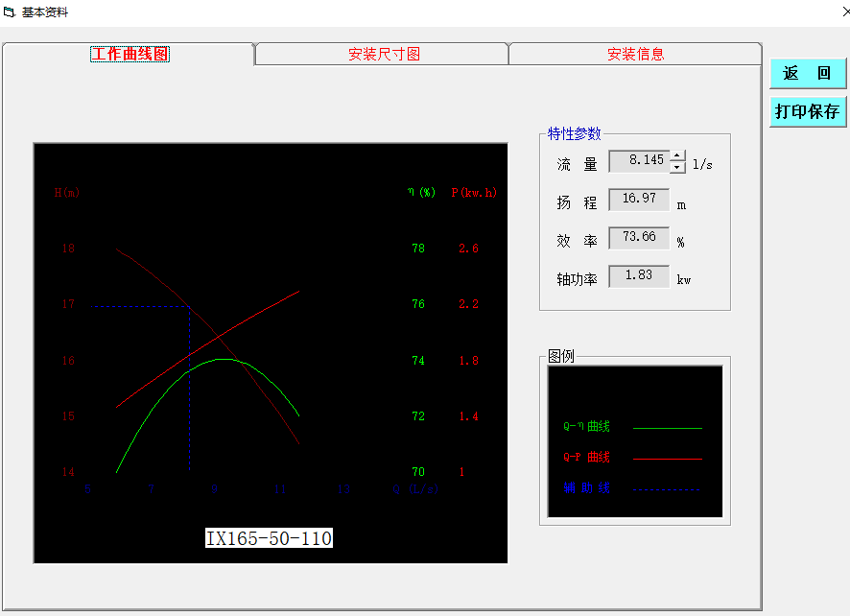Click the 图例 group title

coord(560,356)
